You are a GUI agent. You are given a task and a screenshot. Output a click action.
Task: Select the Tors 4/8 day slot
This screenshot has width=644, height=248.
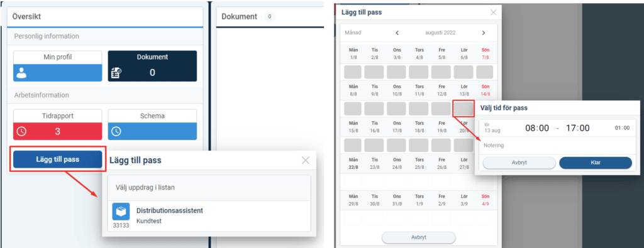coord(418,72)
